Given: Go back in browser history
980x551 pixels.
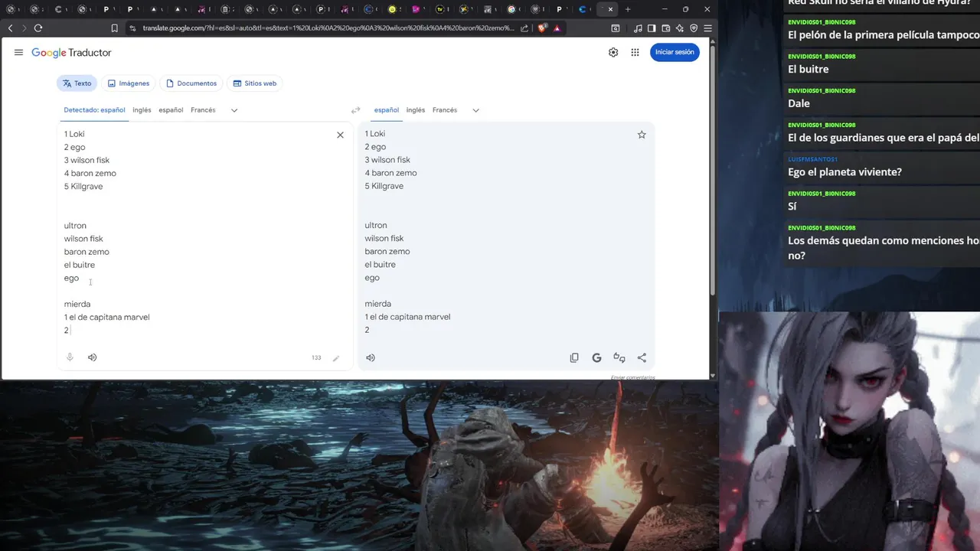Looking at the screenshot, I should (10, 28).
